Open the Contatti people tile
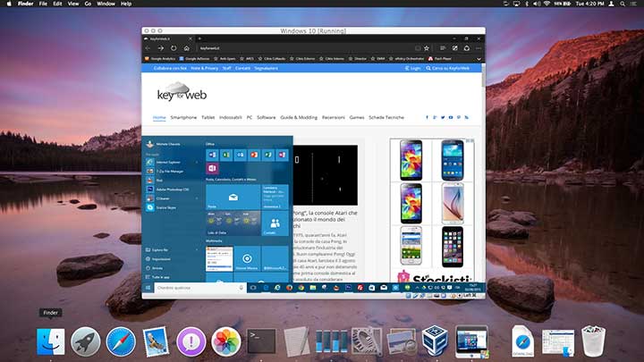This screenshot has height=362, width=644. (275, 223)
